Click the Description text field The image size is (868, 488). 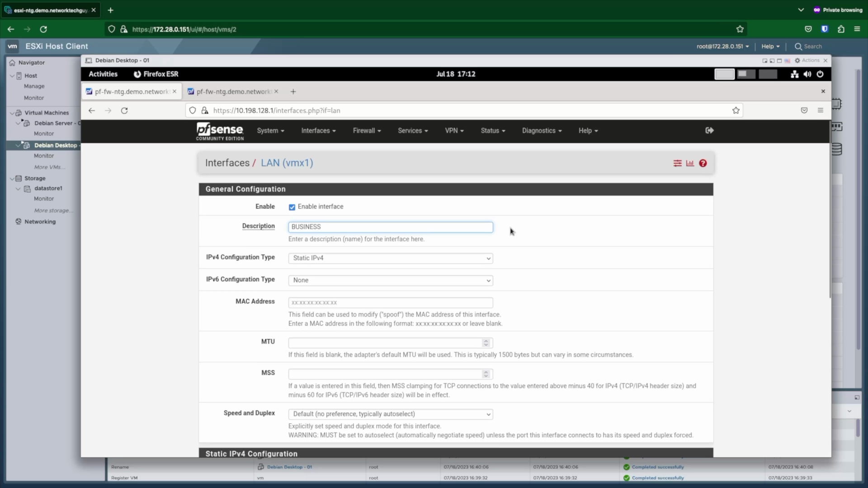pyautogui.click(x=391, y=227)
